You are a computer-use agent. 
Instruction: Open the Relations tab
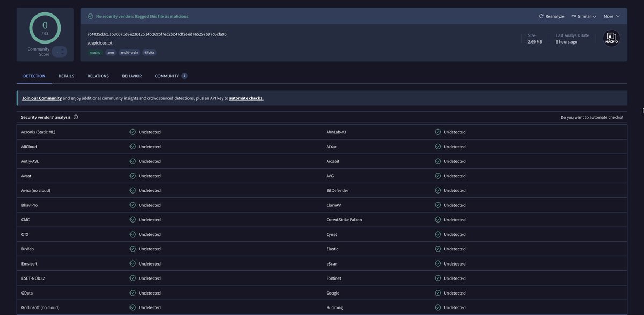click(x=98, y=76)
